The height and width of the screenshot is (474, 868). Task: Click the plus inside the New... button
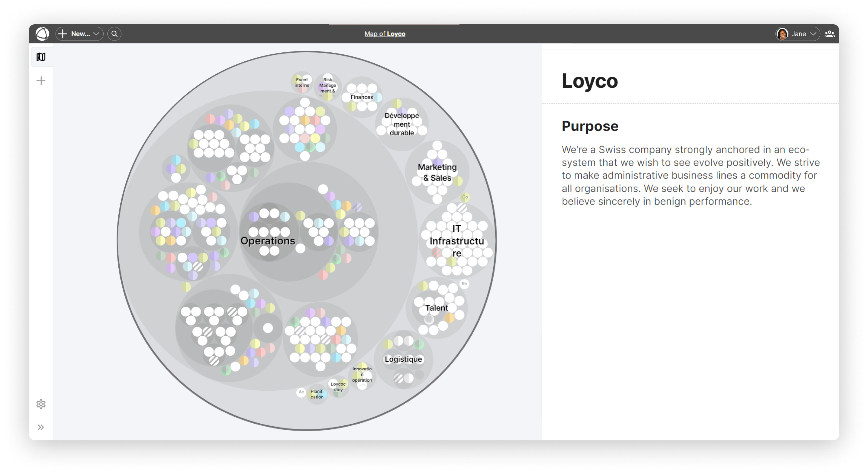coord(63,34)
